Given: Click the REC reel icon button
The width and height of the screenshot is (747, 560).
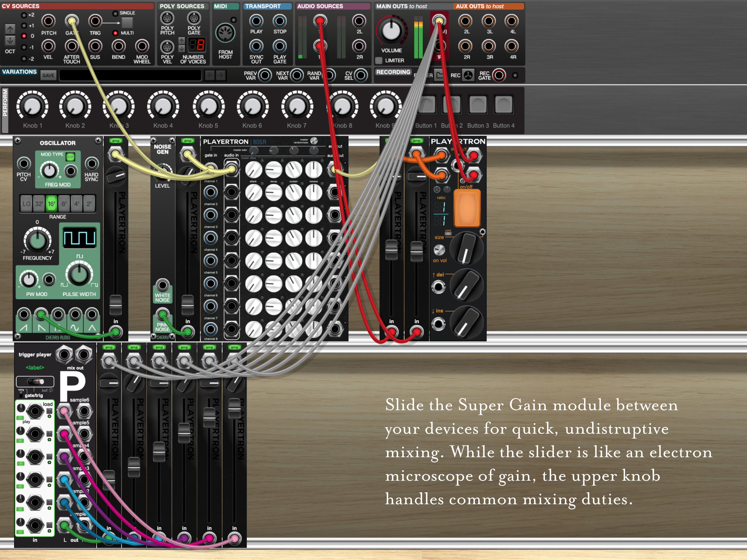Looking at the screenshot, I should (468, 75).
